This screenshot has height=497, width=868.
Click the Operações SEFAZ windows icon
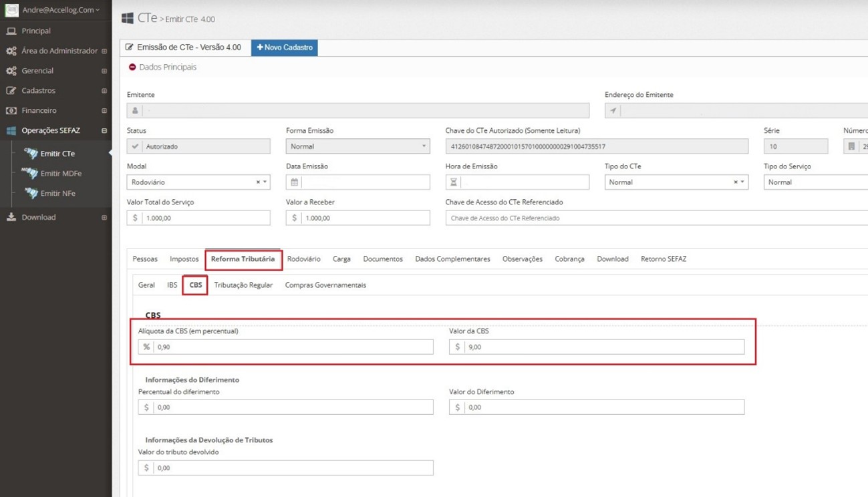11,131
